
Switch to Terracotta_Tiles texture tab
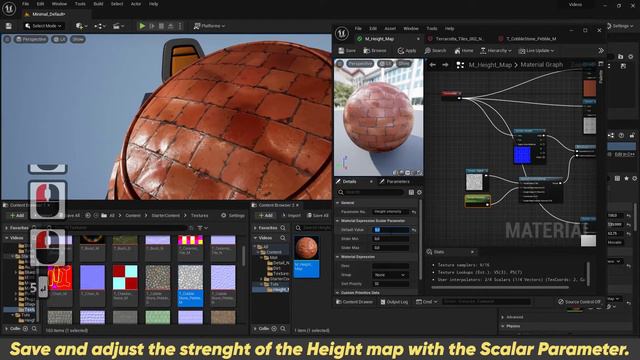pyautogui.click(x=455, y=39)
